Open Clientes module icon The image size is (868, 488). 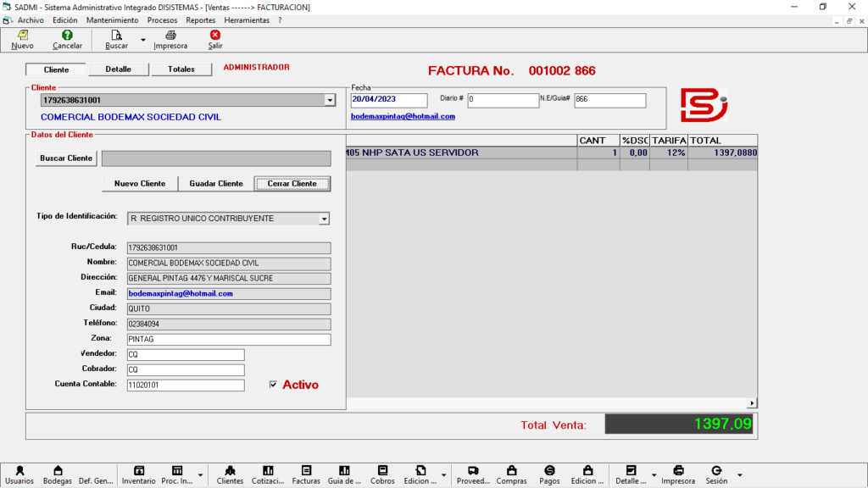230,470
